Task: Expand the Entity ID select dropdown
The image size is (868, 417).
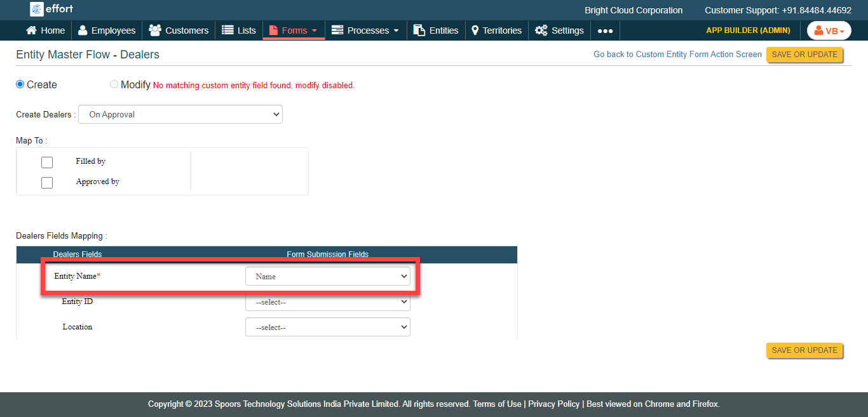Action: 327,302
